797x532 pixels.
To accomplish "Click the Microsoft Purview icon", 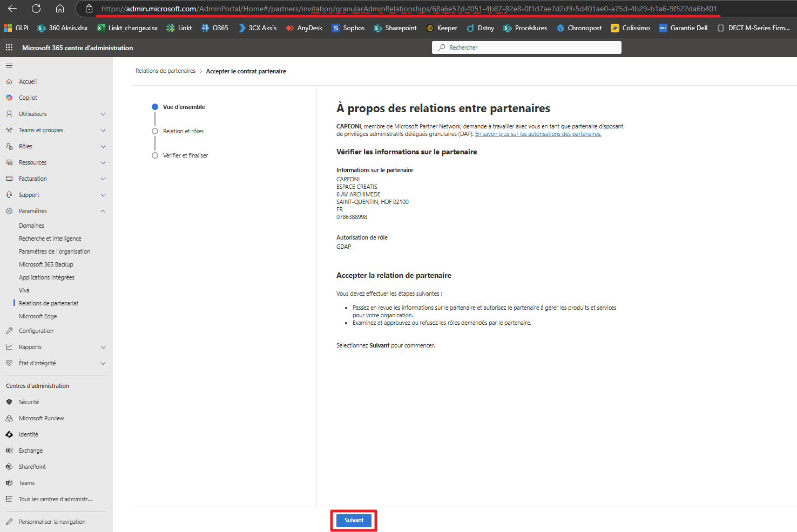I will tap(9, 418).
